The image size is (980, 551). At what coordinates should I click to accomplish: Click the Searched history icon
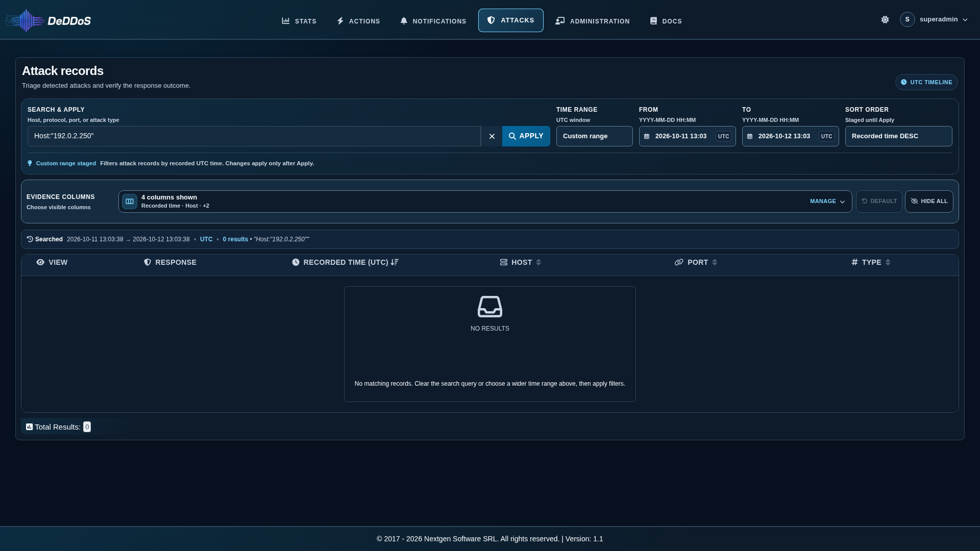click(30, 239)
